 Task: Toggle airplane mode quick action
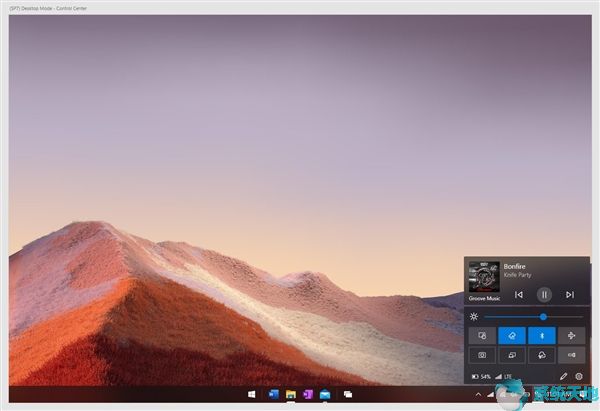click(x=571, y=336)
